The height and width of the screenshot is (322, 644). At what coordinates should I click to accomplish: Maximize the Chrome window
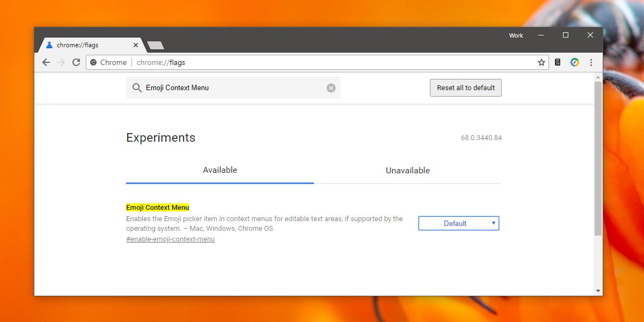[565, 35]
